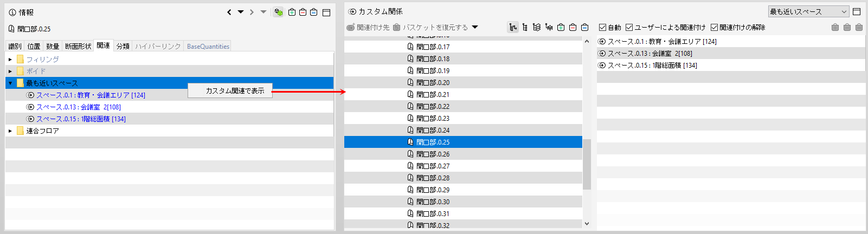
Task: Select the 最も近いスペース tree row
Action: coord(169,83)
